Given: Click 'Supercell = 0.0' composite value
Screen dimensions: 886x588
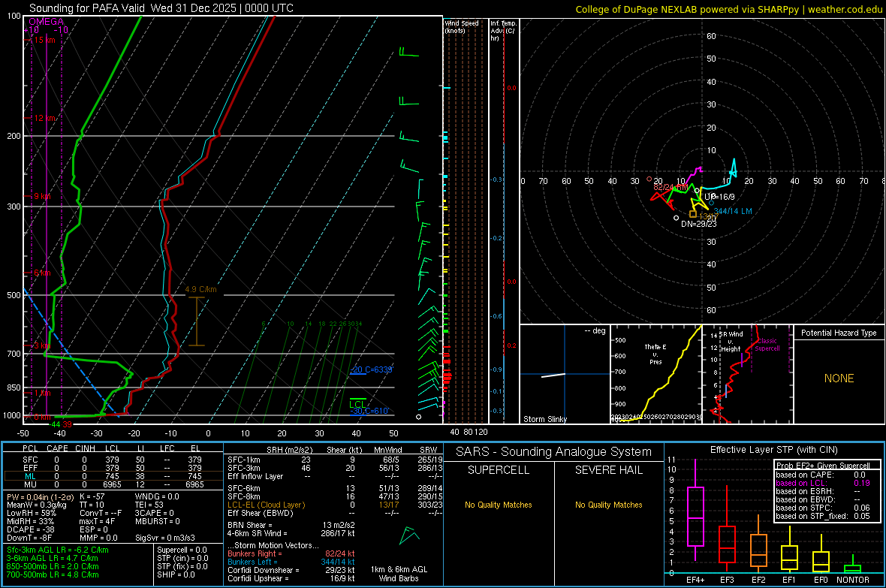Looking at the screenshot, I should point(182,550).
